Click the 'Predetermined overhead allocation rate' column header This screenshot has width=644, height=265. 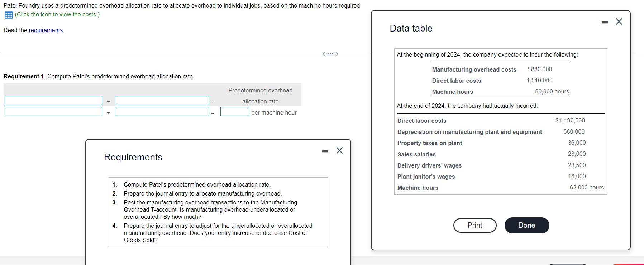click(x=261, y=96)
